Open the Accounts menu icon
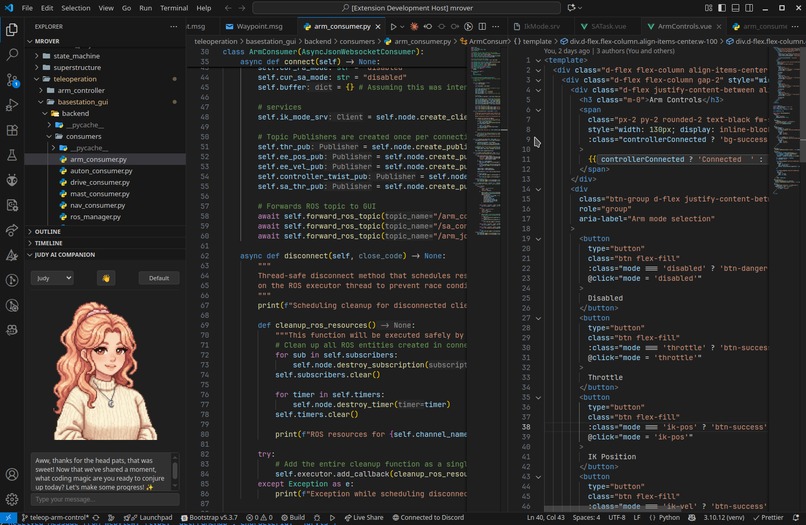806x525 pixels. [12, 474]
